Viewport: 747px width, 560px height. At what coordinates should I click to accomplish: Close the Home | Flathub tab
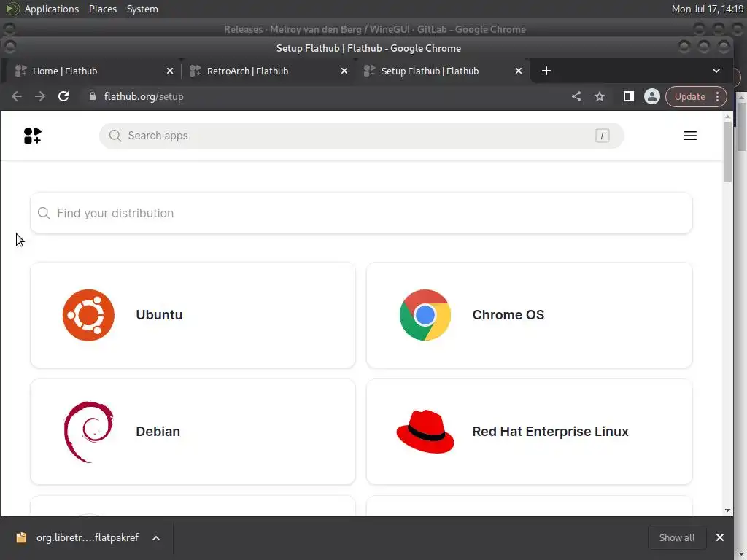click(x=170, y=71)
